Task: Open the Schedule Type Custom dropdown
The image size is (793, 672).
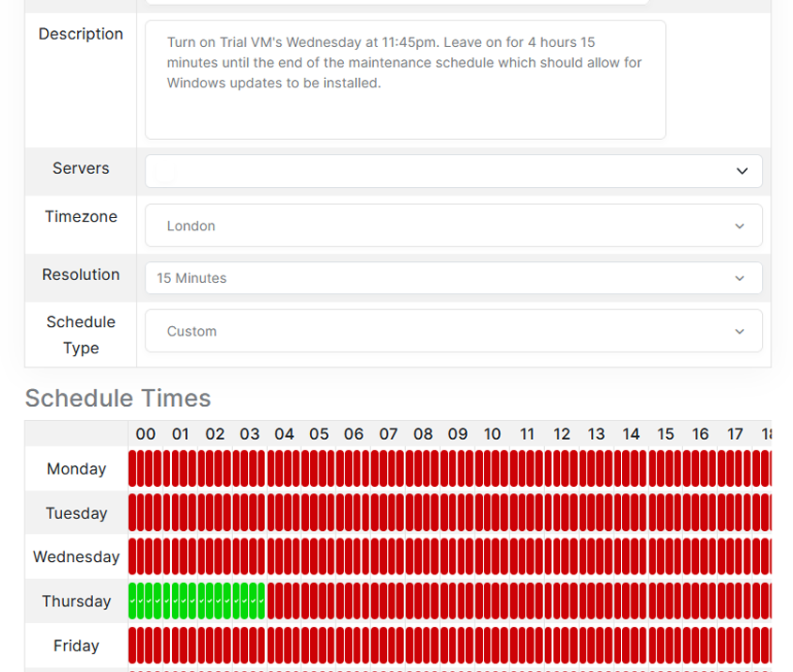Action: 453,331
